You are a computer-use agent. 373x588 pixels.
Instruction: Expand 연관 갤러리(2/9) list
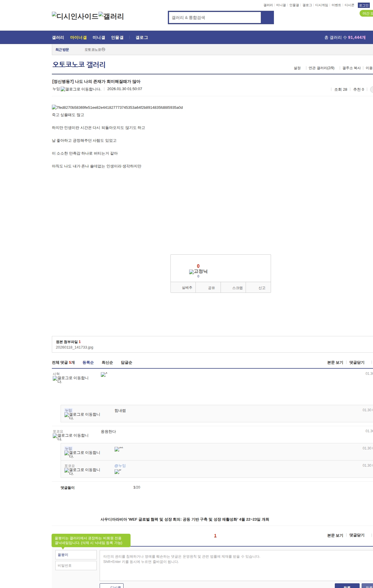click(321, 68)
